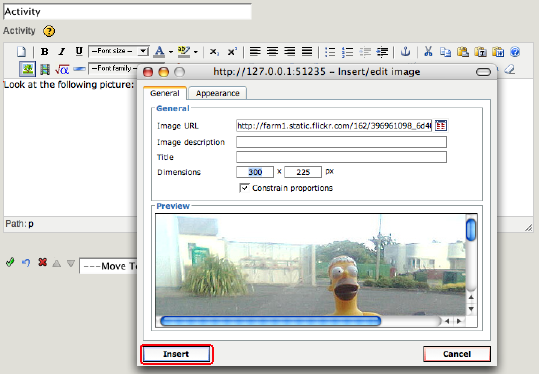Paste from Word icon
This screenshot has height=374, width=539.
tap(498, 52)
